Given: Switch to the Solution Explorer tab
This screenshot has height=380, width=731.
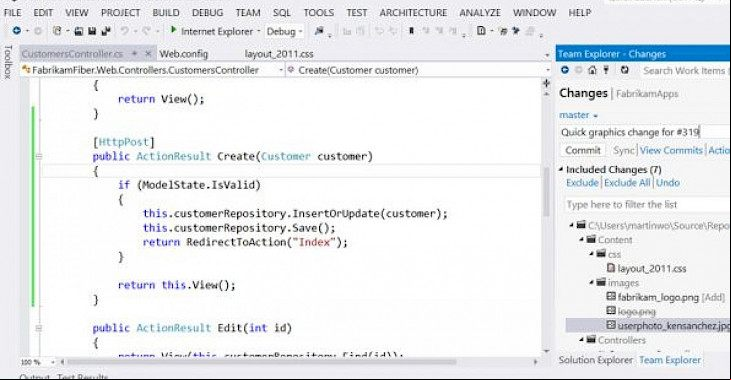Looking at the screenshot, I should click(x=595, y=360).
